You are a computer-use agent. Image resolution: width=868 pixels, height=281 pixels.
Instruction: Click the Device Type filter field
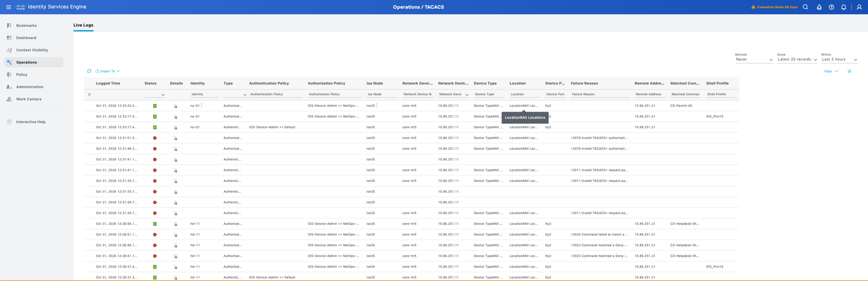click(x=489, y=94)
